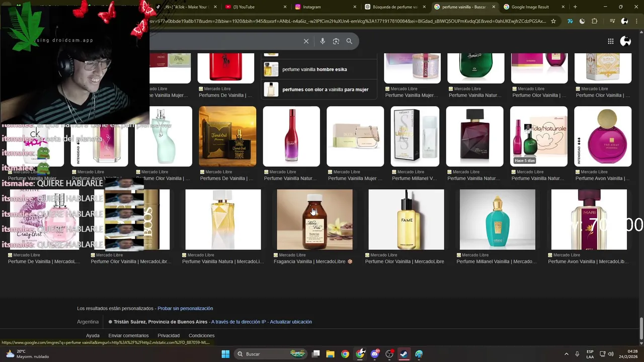Image resolution: width=644 pixels, height=362 pixels.
Task: Open a new browser tab
Action: pyautogui.click(x=575, y=7)
